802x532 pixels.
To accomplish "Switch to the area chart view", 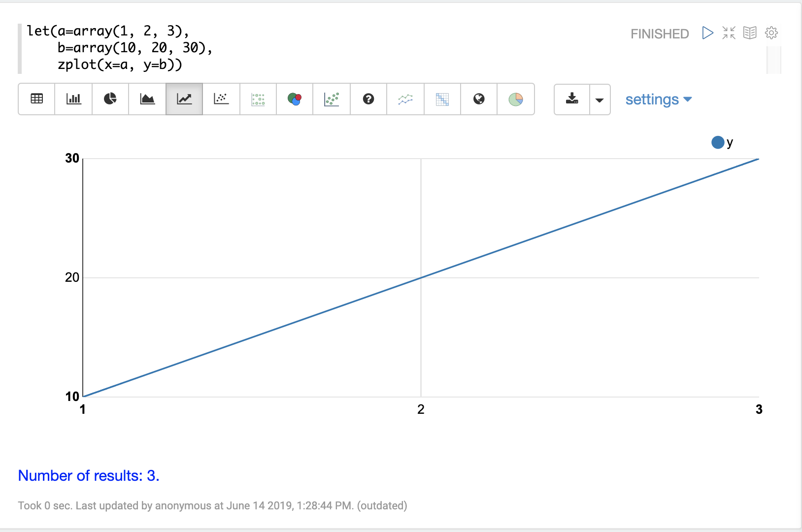I will 147,99.
